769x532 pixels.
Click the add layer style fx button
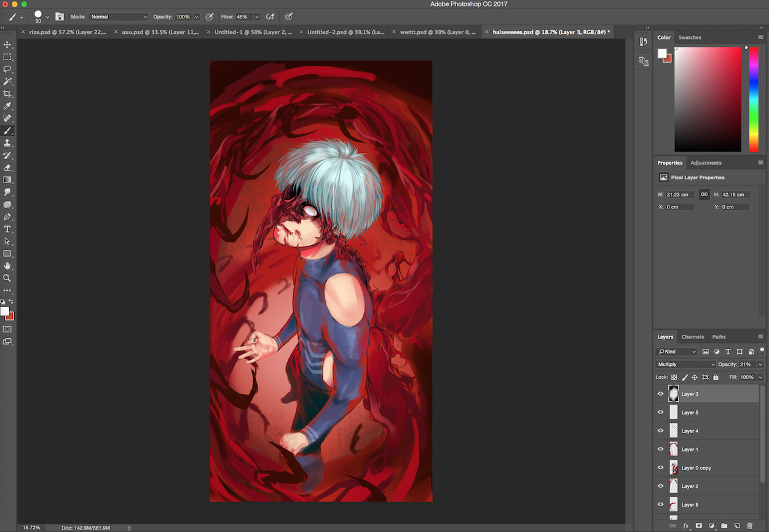click(x=687, y=526)
